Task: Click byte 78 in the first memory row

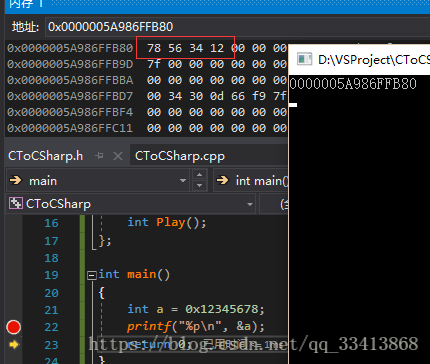Action: point(154,48)
